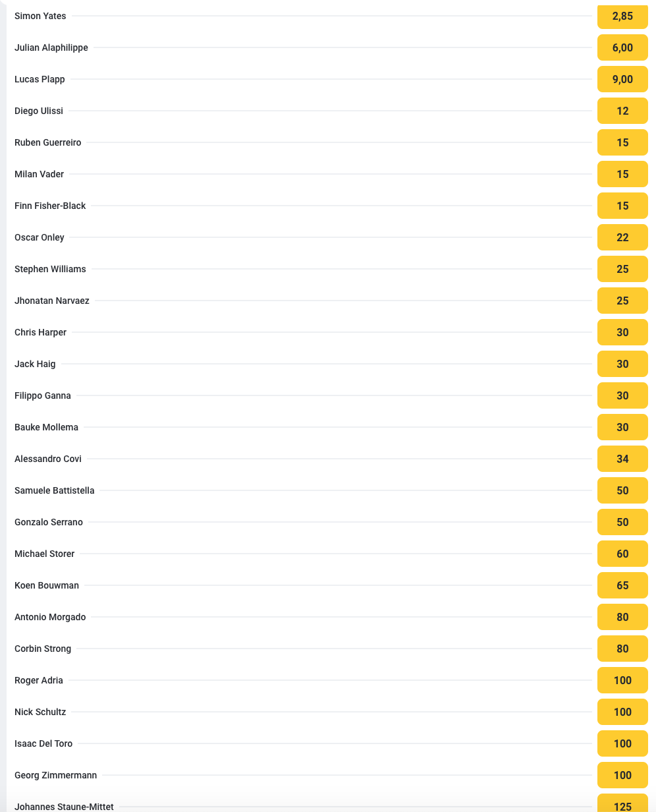This screenshot has width=656, height=812.
Task: Select Isaac Del Toro odds button
Action: [622, 743]
